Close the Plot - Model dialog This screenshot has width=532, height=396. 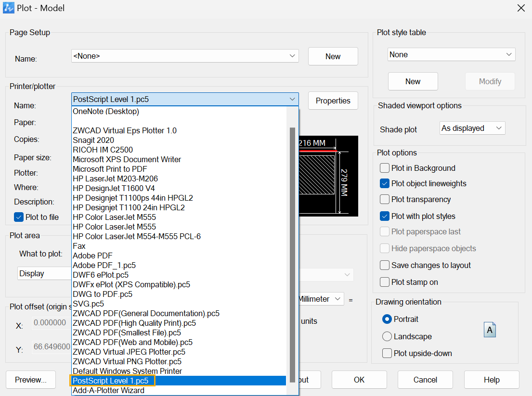pos(521,8)
